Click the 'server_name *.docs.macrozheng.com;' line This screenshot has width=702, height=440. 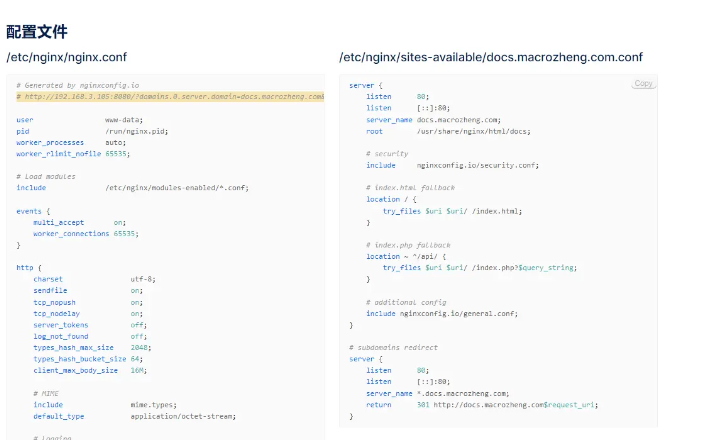pos(437,394)
